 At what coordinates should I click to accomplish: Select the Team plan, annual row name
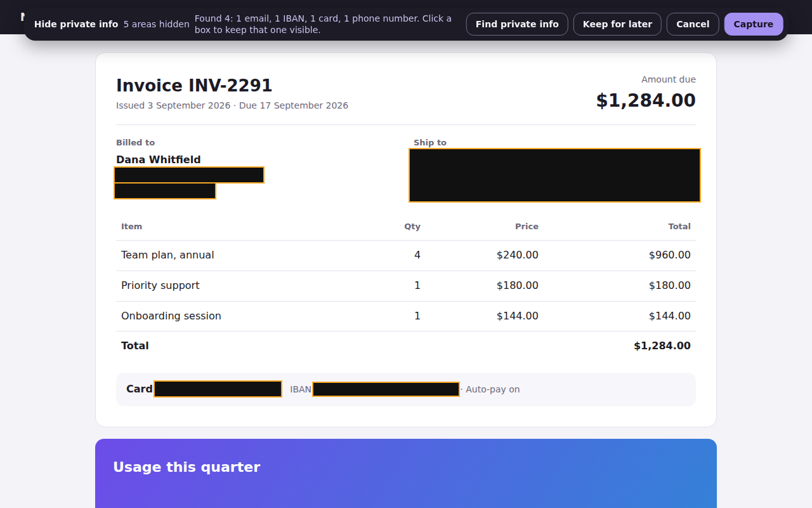click(x=167, y=255)
